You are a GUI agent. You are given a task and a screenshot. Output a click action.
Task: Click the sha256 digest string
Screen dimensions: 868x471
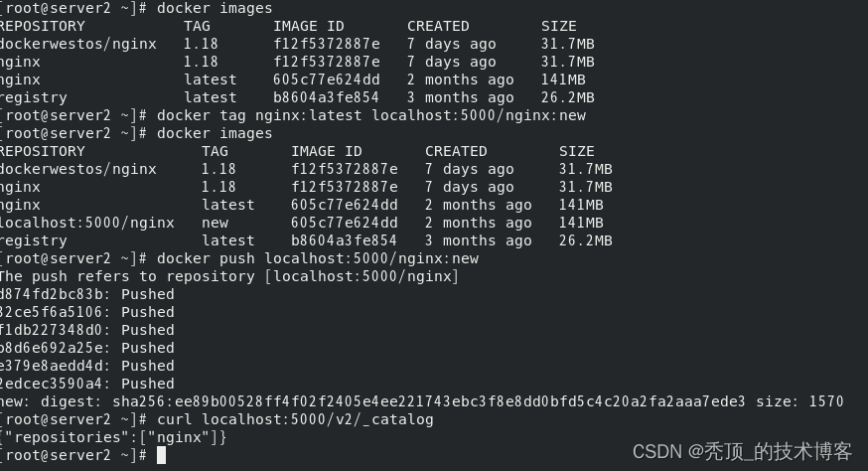pyautogui.click(x=428, y=401)
